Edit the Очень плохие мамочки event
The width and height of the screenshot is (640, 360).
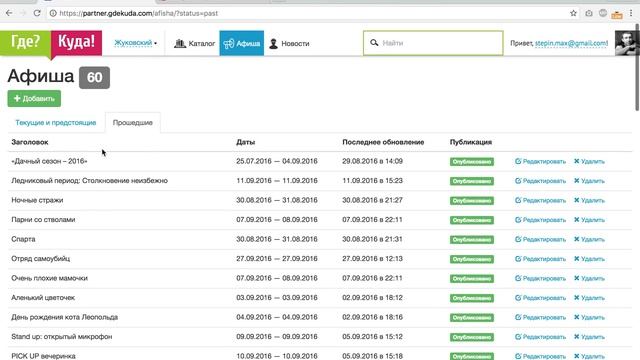[x=540, y=278]
